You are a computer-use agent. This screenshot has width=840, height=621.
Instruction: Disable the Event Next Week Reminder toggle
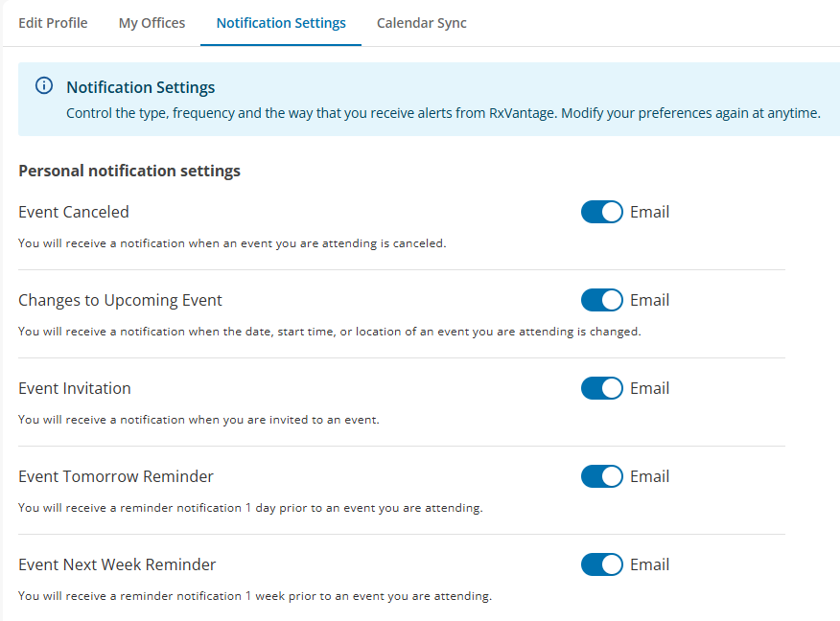coord(601,564)
